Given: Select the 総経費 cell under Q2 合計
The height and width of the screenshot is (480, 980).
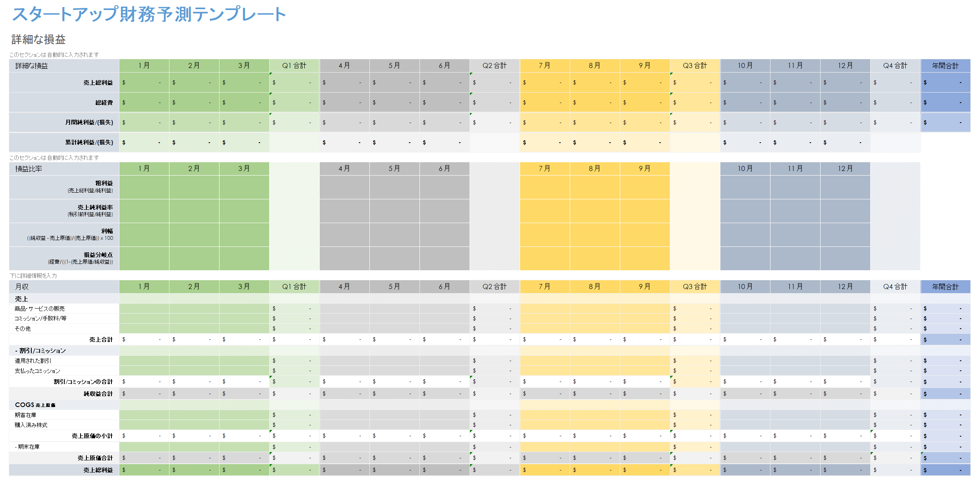Looking at the screenshot, I should click(x=495, y=103).
